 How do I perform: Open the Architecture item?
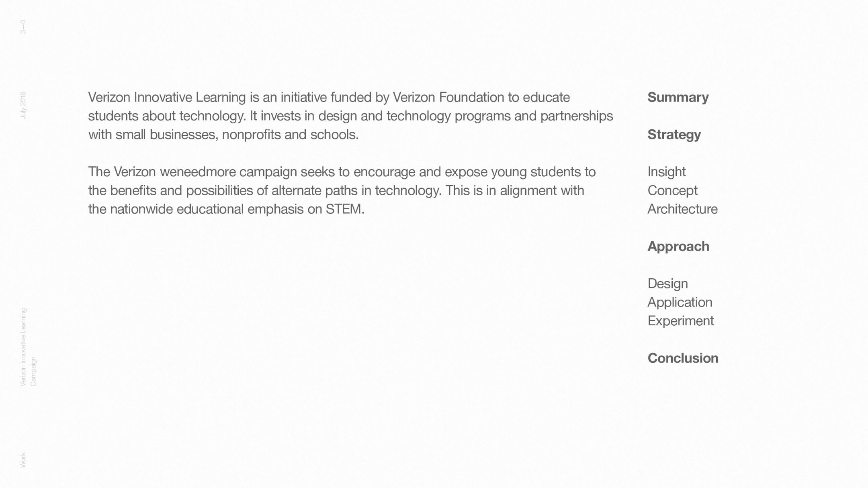(682, 209)
